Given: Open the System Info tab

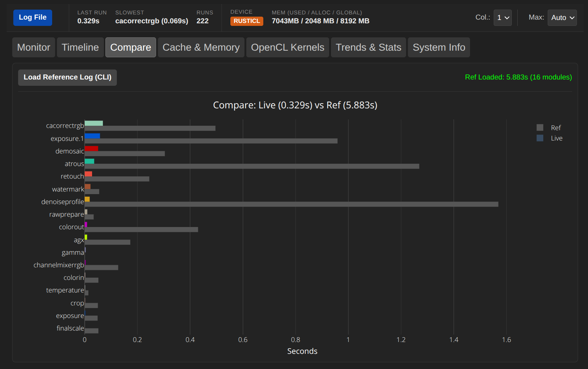Looking at the screenshot, I should tap(439, 47).
